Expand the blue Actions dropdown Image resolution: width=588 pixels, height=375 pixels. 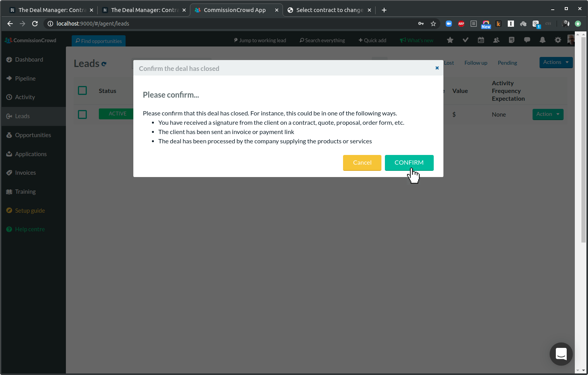[556, 62]
